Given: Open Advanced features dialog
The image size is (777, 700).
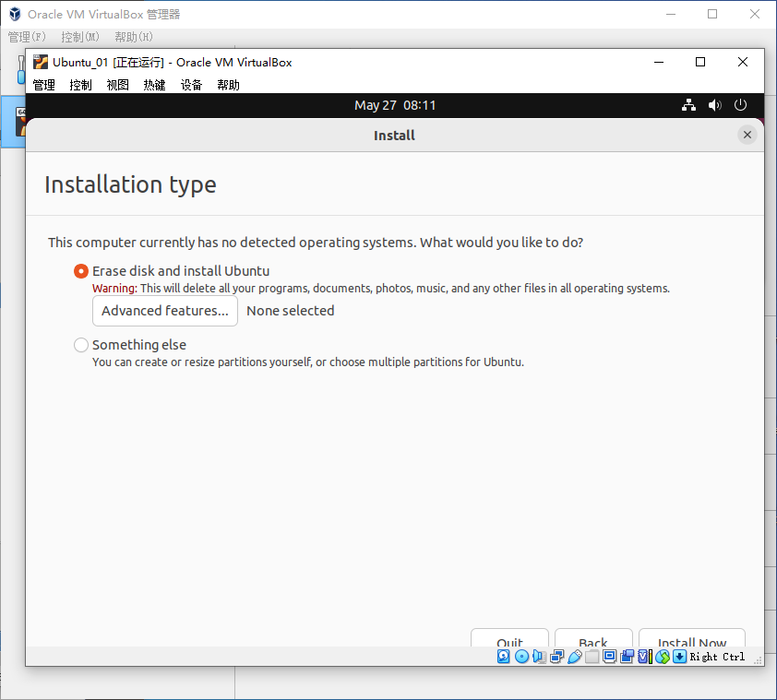Looking at the screenshot, I should coord(165,311).
